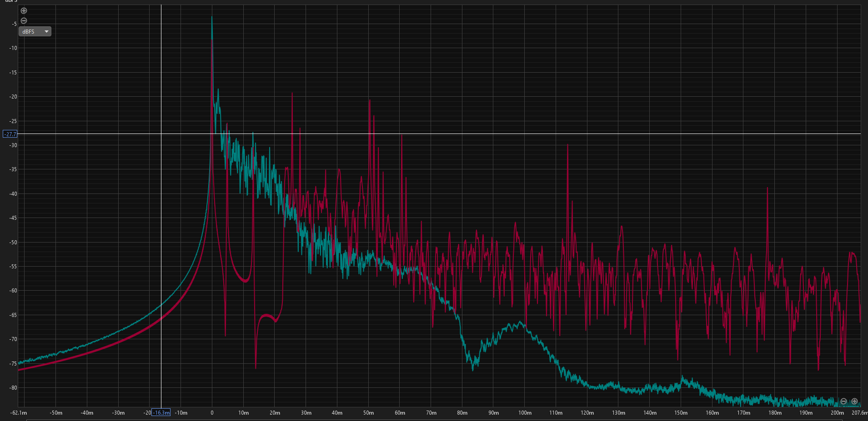Click the -62.1m axis start label
868x421 pixels.
19,413
